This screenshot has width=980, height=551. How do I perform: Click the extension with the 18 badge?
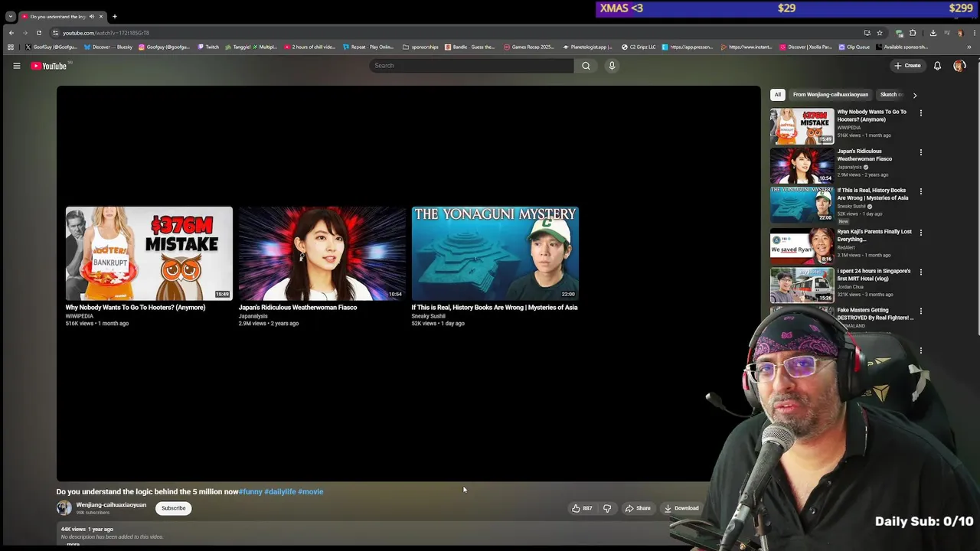point(900,33)
